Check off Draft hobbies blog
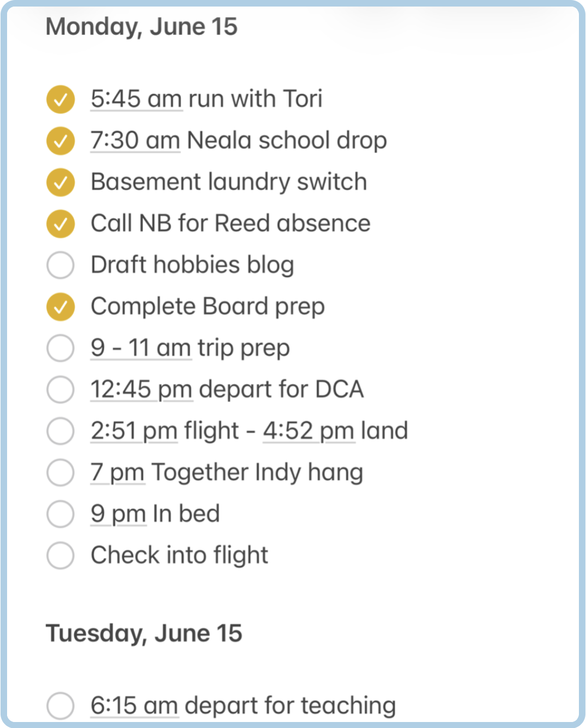Screen dimensions: 586x728 (61, 265)
